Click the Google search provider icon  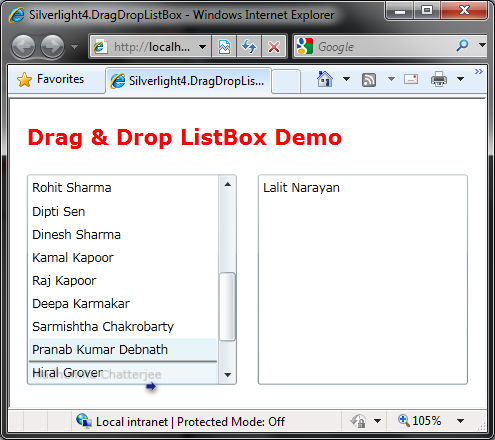tap(305, 46)
